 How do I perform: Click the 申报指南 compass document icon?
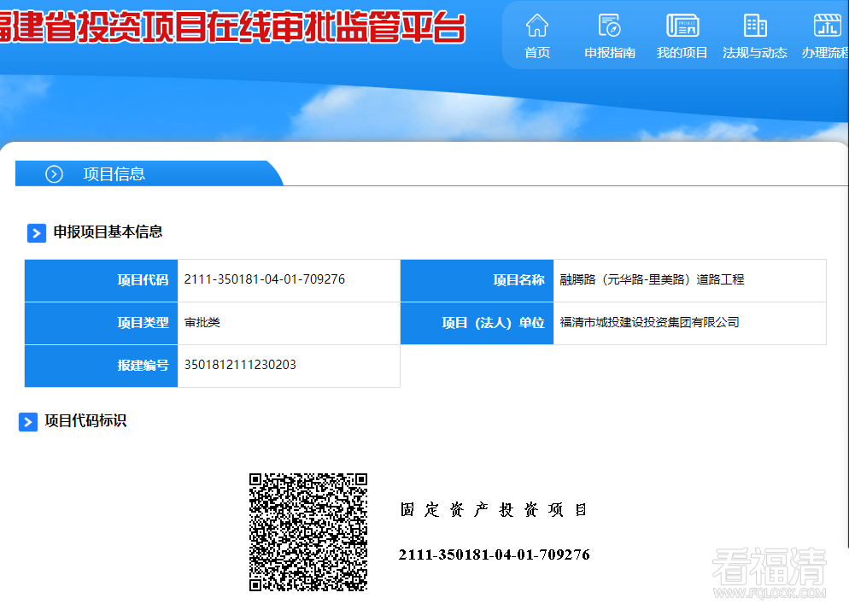pos(609,25)
